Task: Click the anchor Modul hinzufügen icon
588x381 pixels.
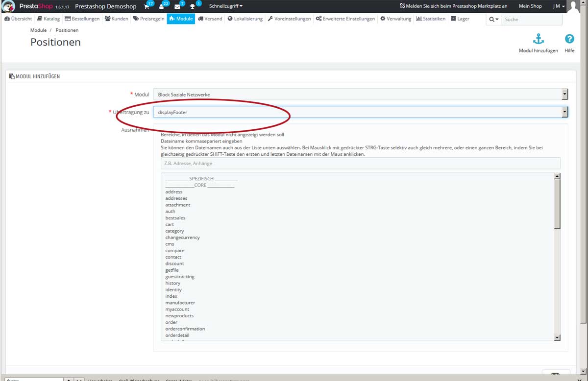Action: 538,39
